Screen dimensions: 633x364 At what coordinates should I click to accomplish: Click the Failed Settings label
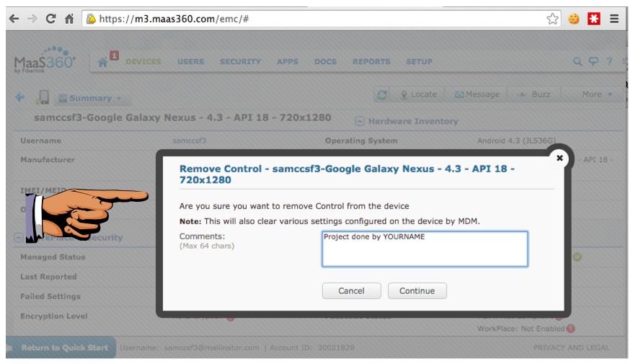[x=50, y=296]
